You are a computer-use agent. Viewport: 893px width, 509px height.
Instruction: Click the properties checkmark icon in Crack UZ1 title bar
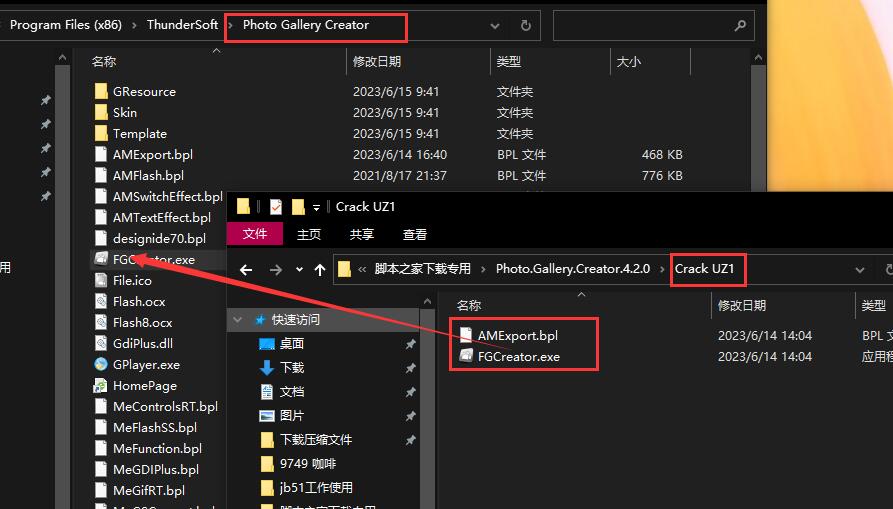(276, 207)
